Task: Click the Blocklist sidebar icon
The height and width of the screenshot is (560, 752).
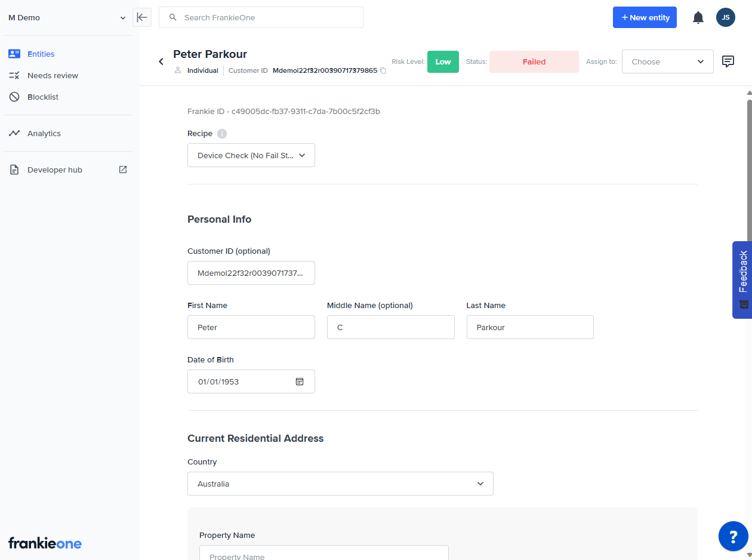Action: point(14,97)
